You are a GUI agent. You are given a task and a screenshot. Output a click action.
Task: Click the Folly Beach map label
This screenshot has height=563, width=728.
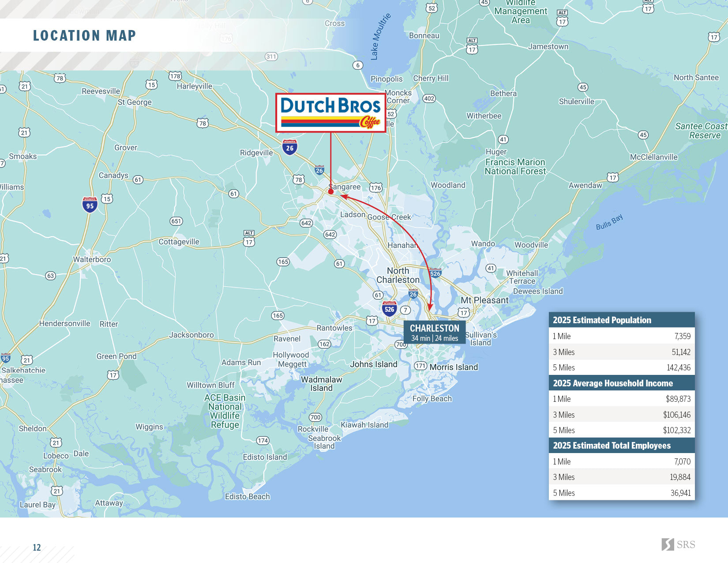432,399
